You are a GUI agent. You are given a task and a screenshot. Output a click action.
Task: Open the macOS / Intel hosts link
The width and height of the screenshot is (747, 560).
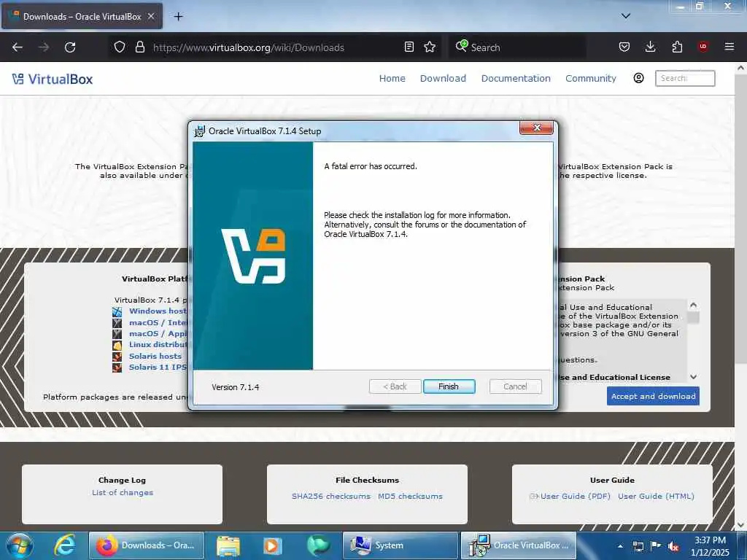click(158, 322)
